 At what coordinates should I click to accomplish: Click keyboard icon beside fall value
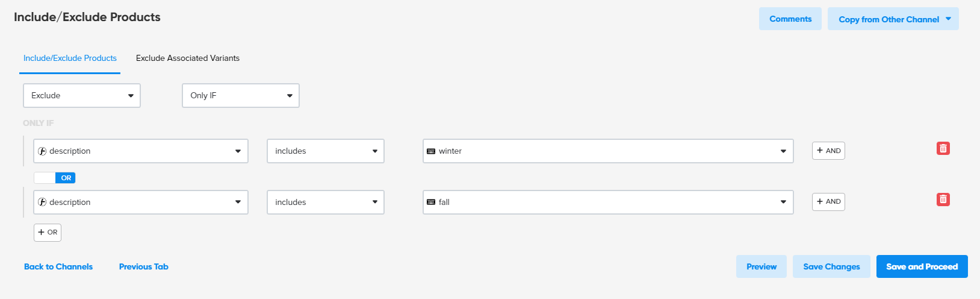(x=431, y=203)
